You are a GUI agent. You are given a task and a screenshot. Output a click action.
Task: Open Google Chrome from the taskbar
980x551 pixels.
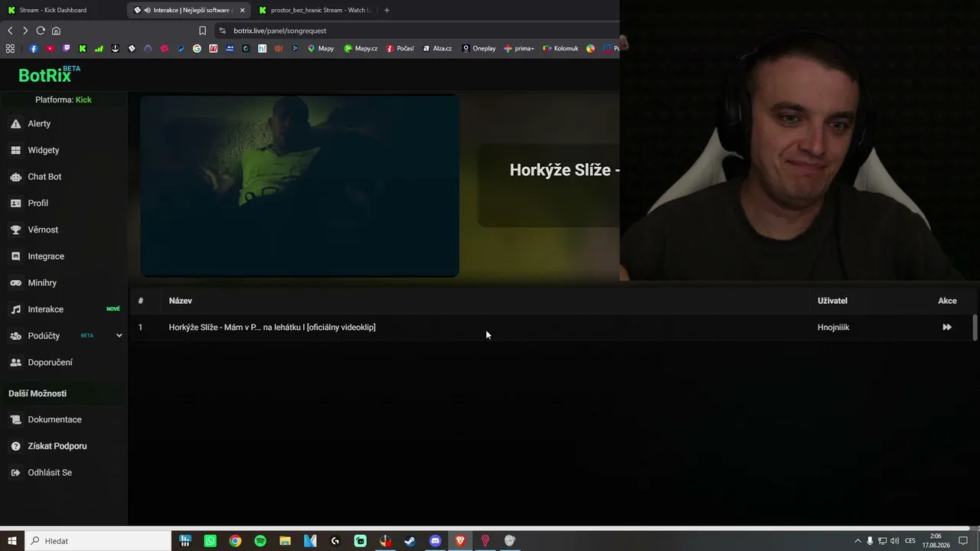(x=235, y=541)
